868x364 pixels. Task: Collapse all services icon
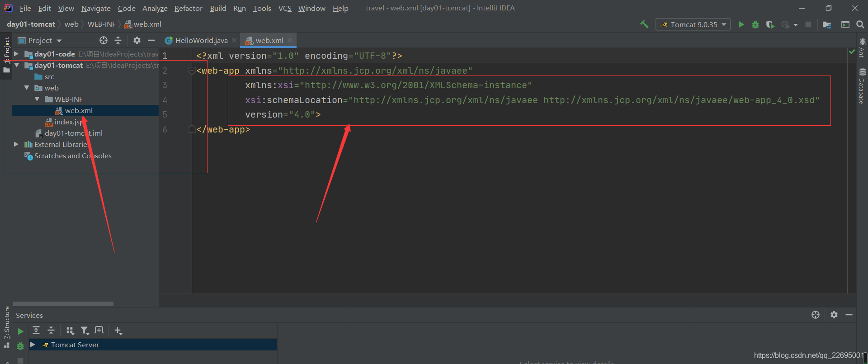(x=51, y=331)
